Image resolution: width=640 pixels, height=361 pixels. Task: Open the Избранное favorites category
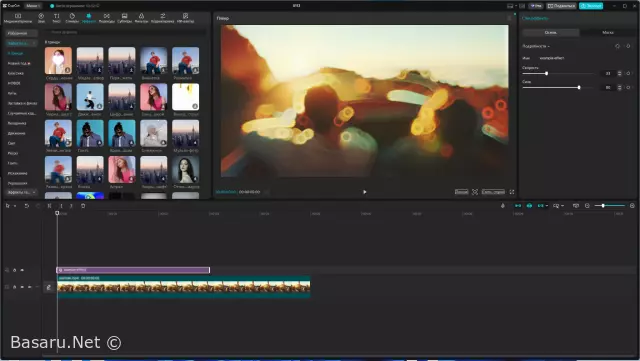coord(21,33)
